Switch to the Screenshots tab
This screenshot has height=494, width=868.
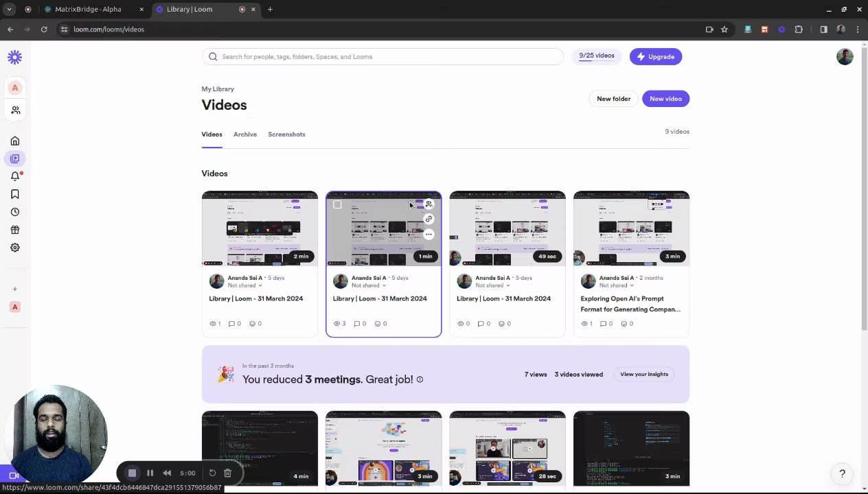pos(286,134)
